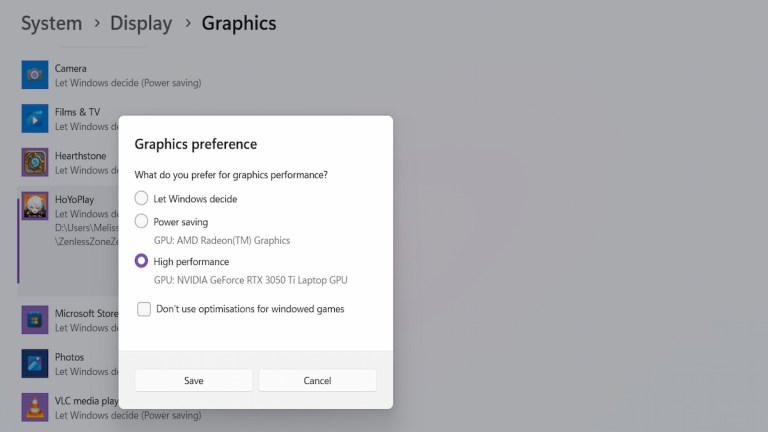The height and width of the screenshot is (432, 768).
Task: Go to Display in the breadcrumb
Action: 141,22
